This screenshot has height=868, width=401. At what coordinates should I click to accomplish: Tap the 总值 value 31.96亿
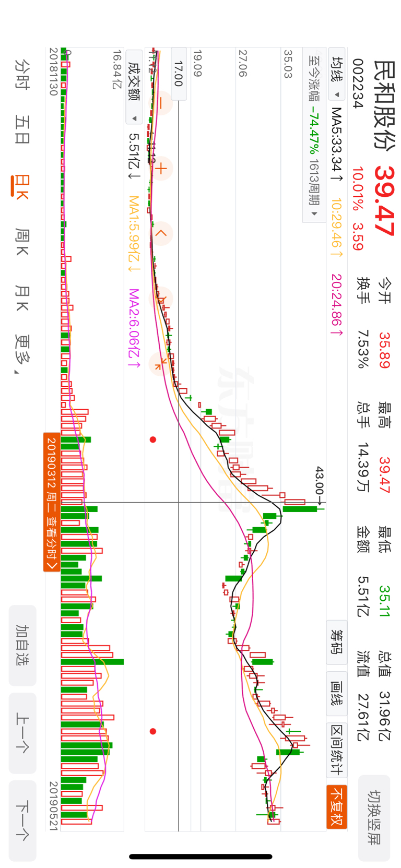(x=384, y=716)
